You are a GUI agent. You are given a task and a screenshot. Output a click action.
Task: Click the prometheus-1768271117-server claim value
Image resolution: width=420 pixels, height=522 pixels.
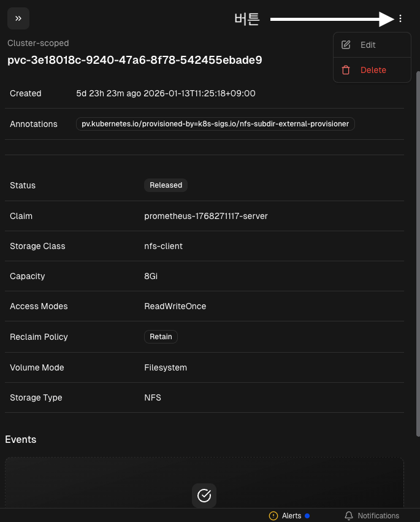tap(205, 216)
